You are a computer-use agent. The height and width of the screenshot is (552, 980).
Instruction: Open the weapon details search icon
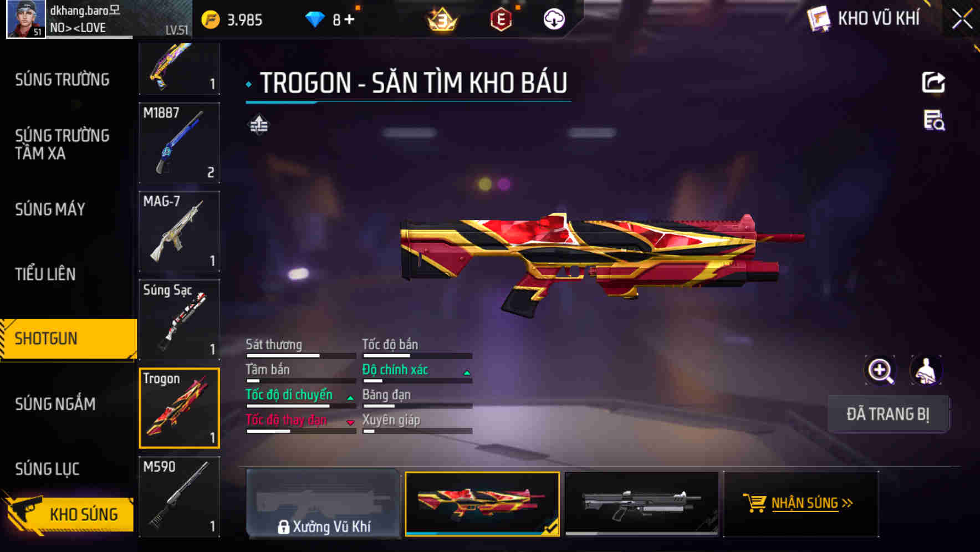pos(934,120)
